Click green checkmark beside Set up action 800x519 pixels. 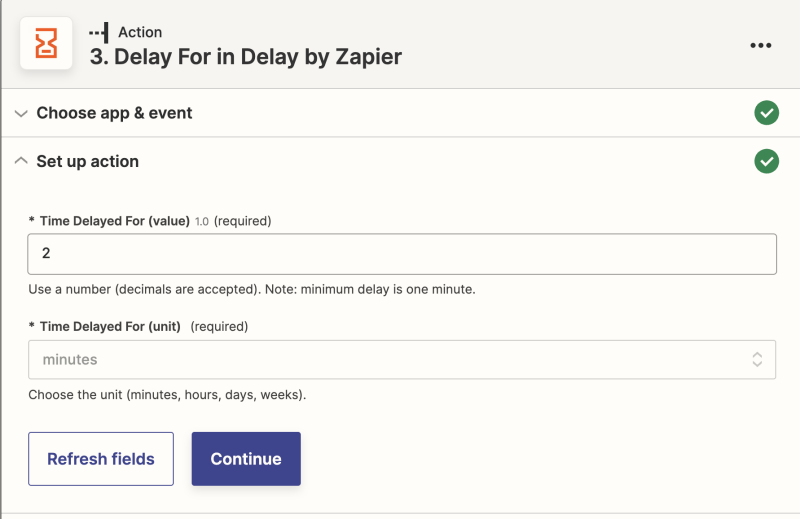click(x=766, y=161)
